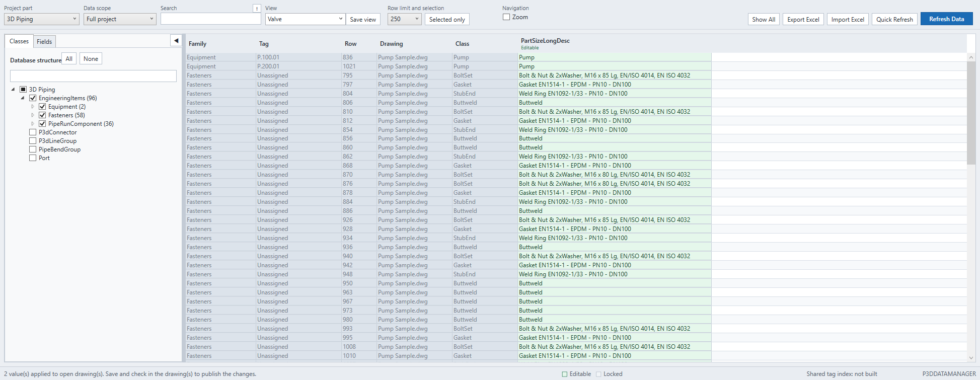This screenshot has height=380, width=980.
Task: Uncheck the EngineeringItems (96) checkbox
Action: [33, 98]
